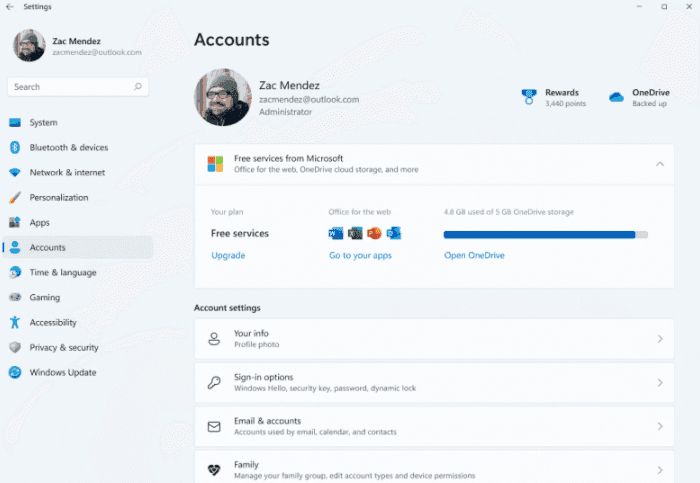This screenshot has width=700, height=483.
Task: Click the Apps label in the sidebar
Action: tap(39, 222)
